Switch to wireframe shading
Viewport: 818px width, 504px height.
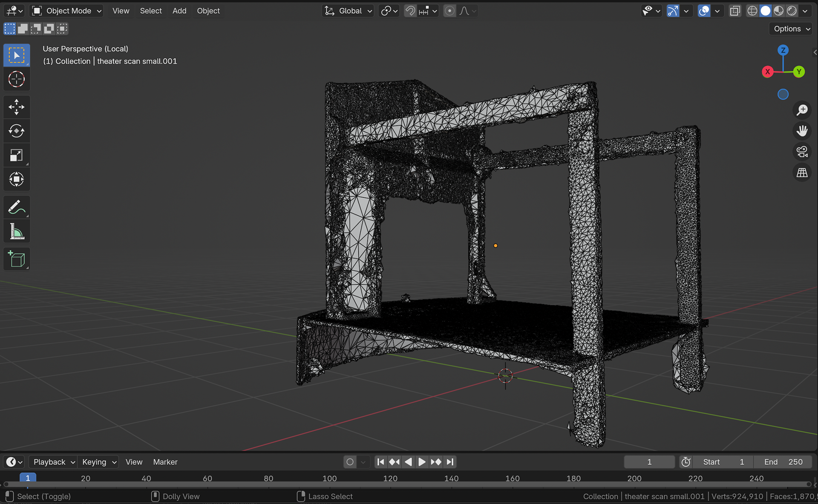(x=752, y=11)
